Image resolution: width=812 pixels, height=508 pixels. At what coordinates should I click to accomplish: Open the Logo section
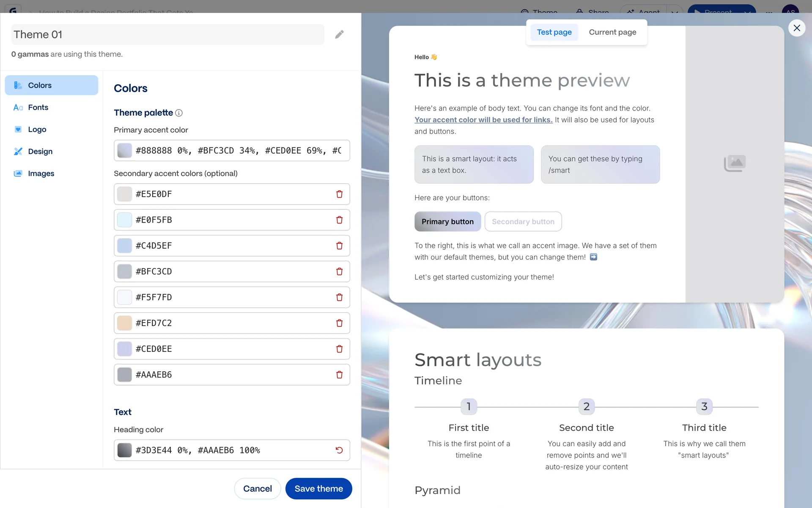[x=37, y=130]
